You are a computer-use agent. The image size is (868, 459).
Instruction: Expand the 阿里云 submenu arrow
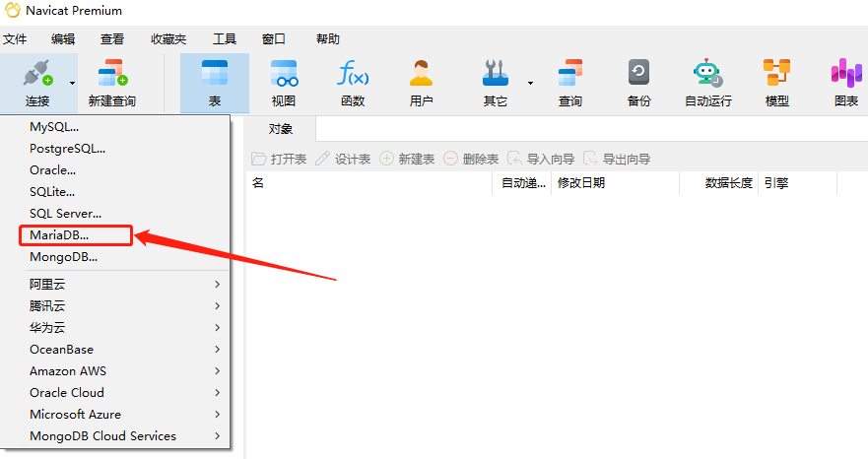click(218, 284)
